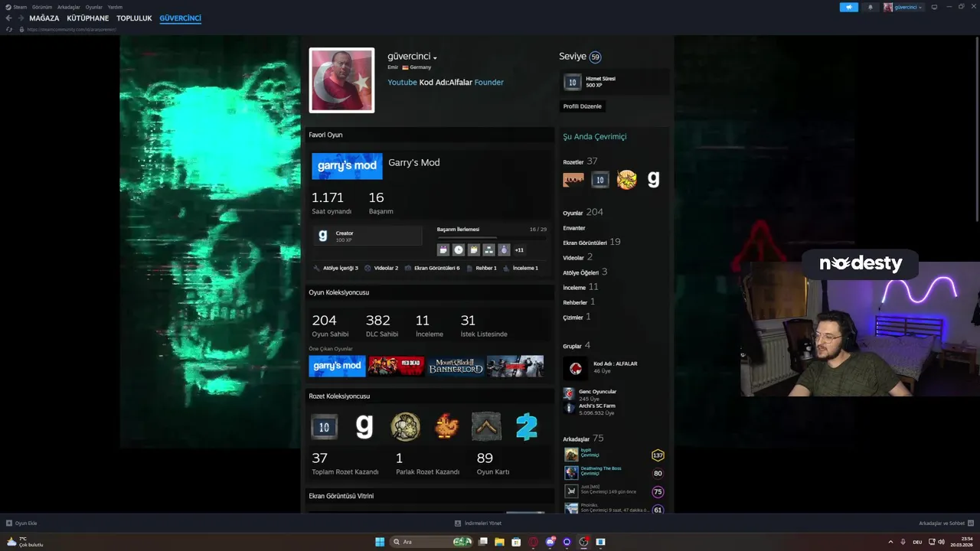Open the years-of-service 10 badge in Rozet Koleksiyoncusu

coord(324,427)
